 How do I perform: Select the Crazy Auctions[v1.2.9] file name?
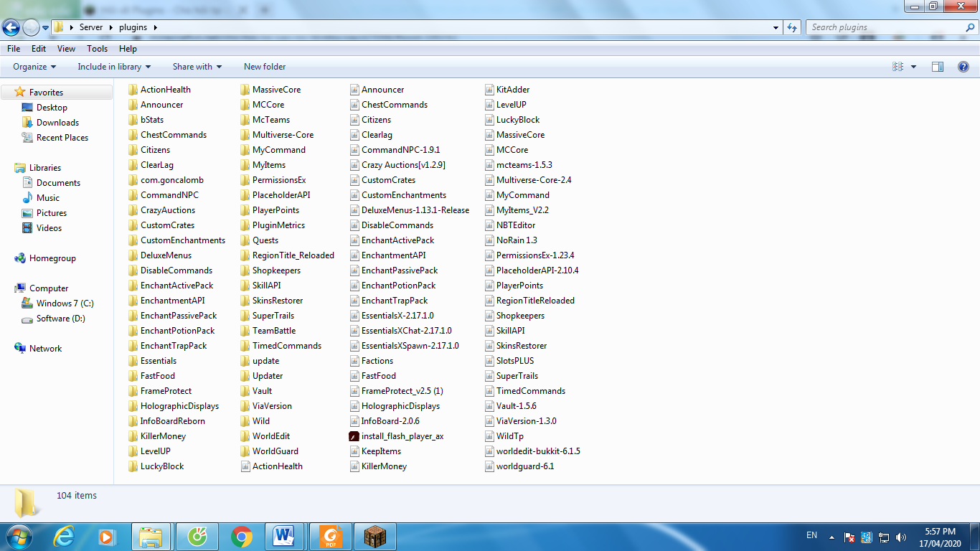(x=403, y=165)
